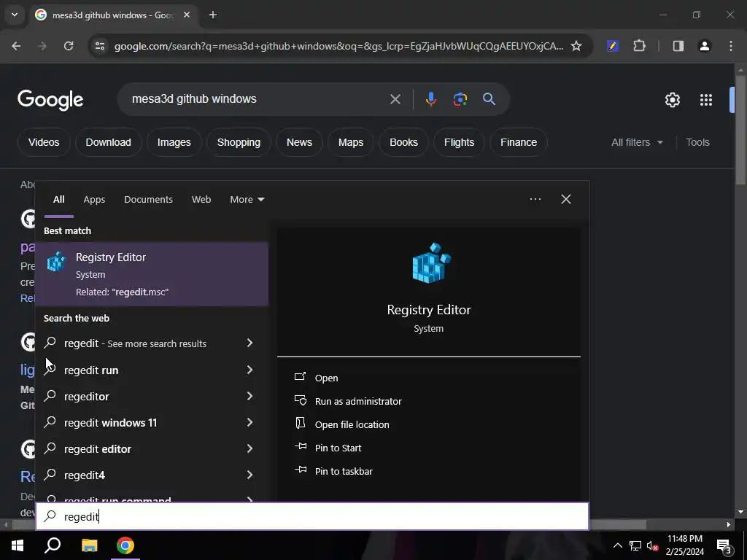This screenshot has height=560, width=747.
Task: Reload the Chrome page
Action: 69,46
